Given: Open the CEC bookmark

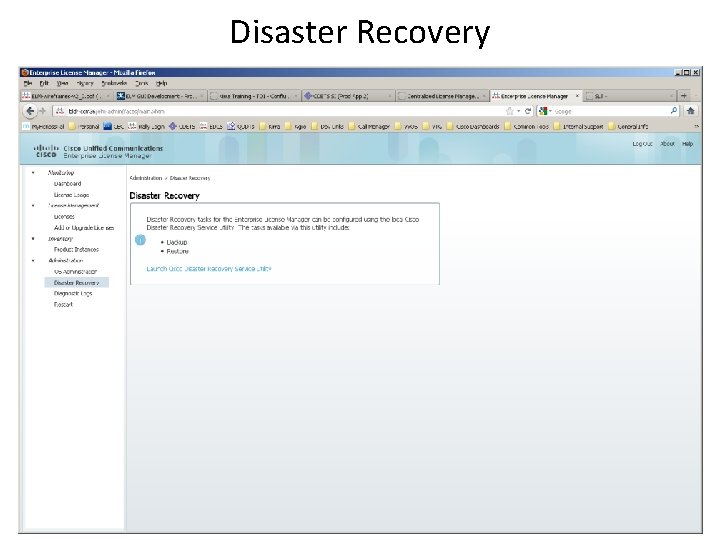Looking at the screenshot, I should click(x=113, y=126).
